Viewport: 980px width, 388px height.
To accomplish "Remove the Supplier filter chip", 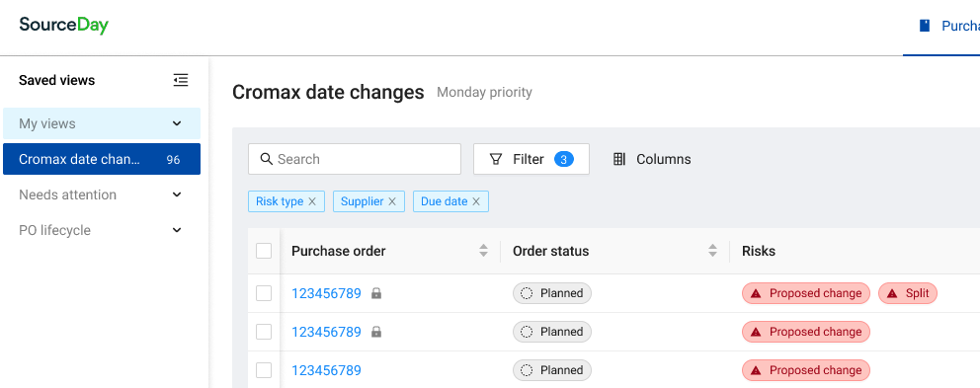I will click(392, 201).
